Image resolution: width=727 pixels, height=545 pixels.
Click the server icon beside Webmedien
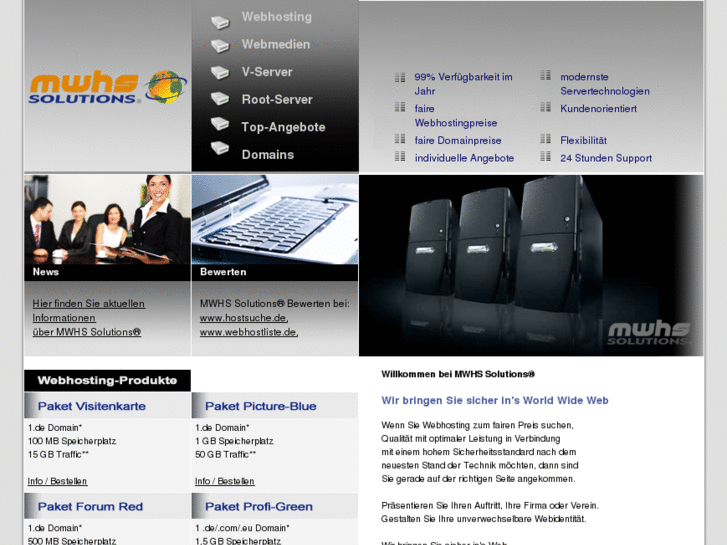(x=220, y=45)
